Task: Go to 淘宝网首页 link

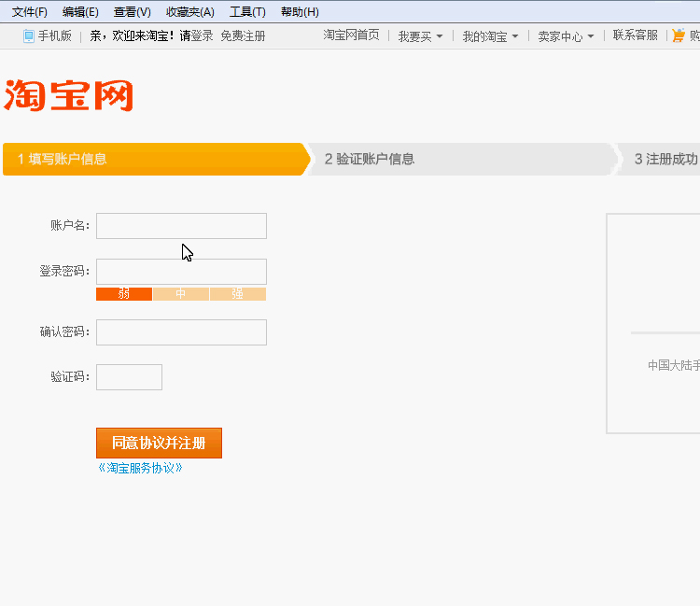Action: [x=351, y=35]
